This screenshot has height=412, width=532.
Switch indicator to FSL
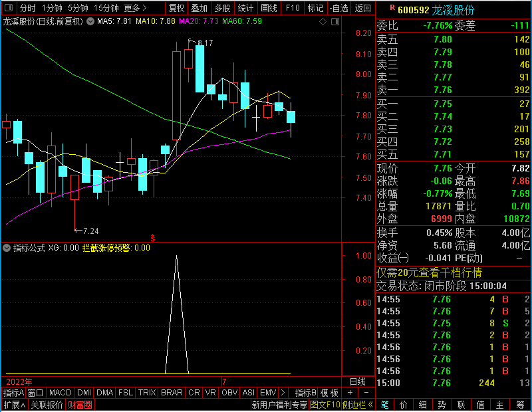(x=126, y=393)
